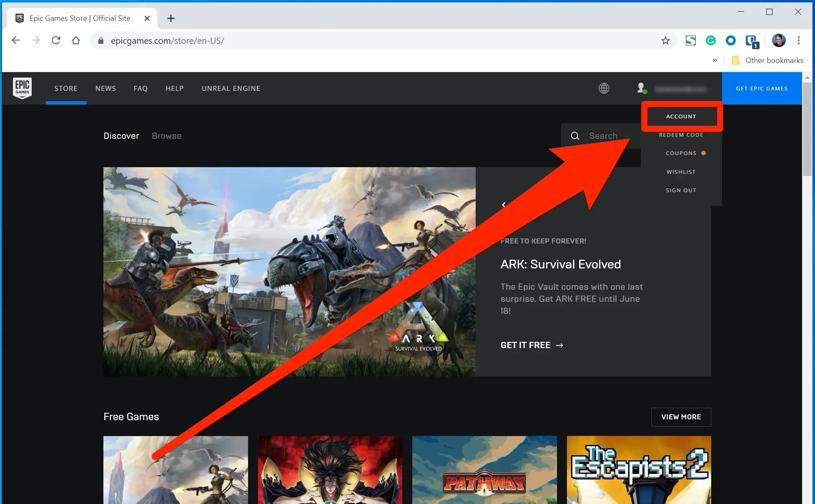Click the View More button
Image resolution: width=815 pixels, height=504 pixels.
(681, 417)
